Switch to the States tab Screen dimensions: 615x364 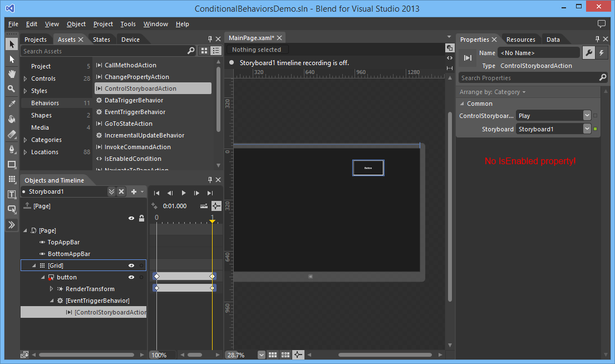(x=101, y=39)
